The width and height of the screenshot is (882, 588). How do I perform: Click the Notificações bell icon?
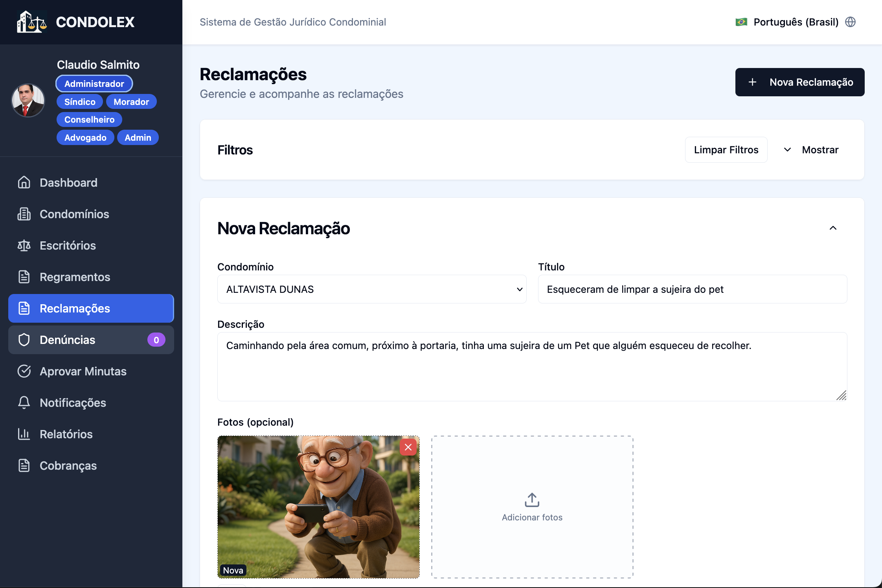tap(24, 402)
